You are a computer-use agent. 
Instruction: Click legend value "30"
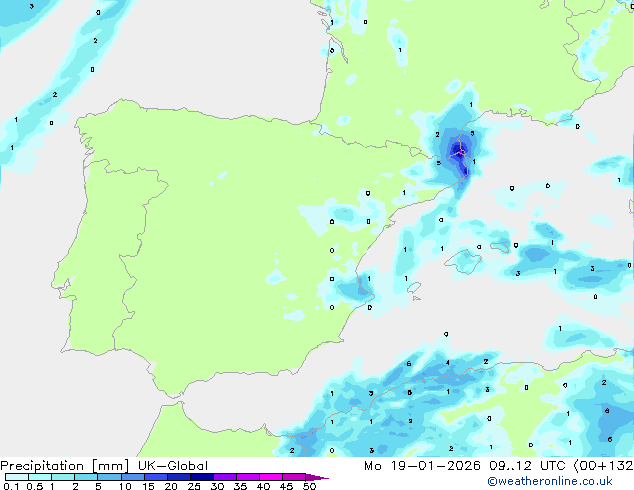point(217,486)
